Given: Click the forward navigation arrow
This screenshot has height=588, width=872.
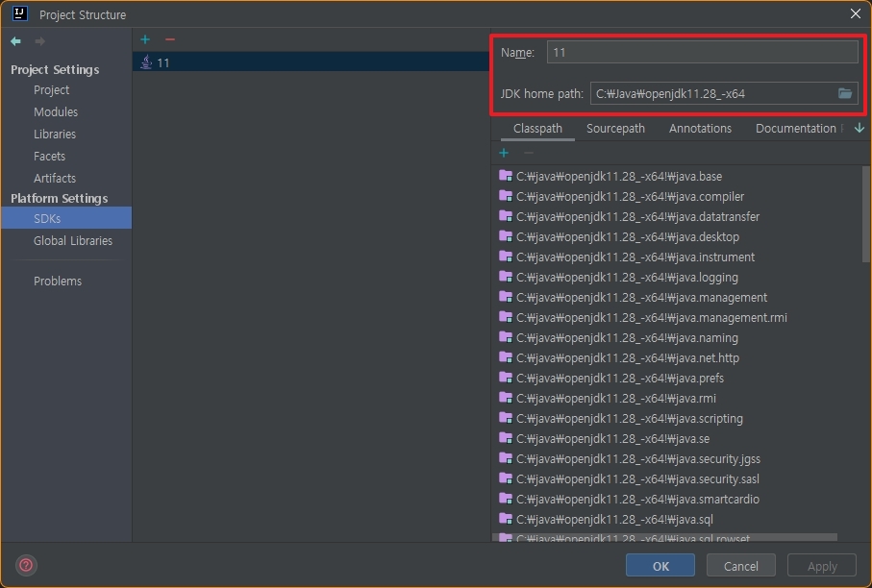Looking at the screenshot, I should (x=40, y=41).
